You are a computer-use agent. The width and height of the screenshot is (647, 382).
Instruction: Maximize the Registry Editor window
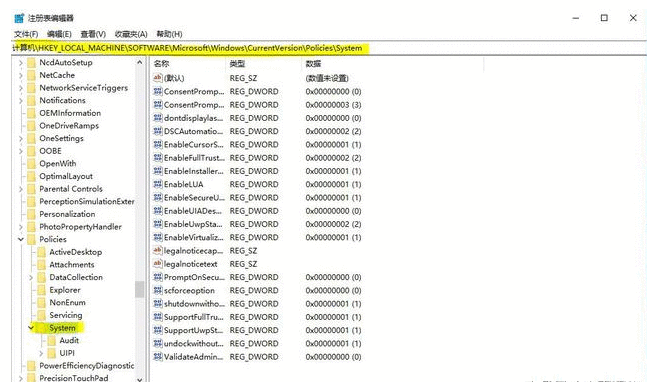(x=604, y=18)
